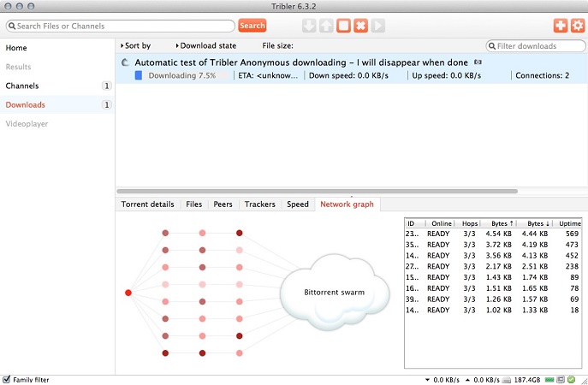Click the window resize grip in corner
588x385 pixels.
tap(583, 381)
